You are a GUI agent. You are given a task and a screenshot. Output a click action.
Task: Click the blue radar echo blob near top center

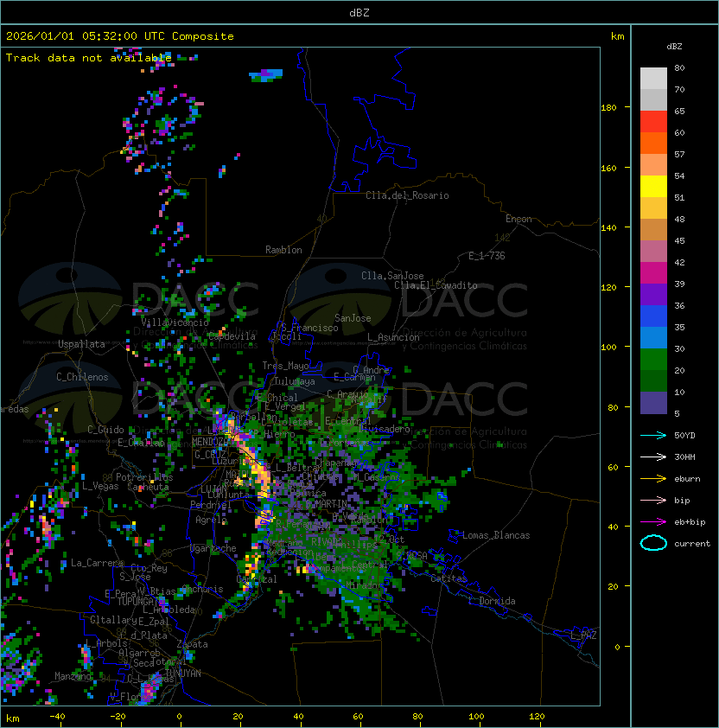coord(266,75)
